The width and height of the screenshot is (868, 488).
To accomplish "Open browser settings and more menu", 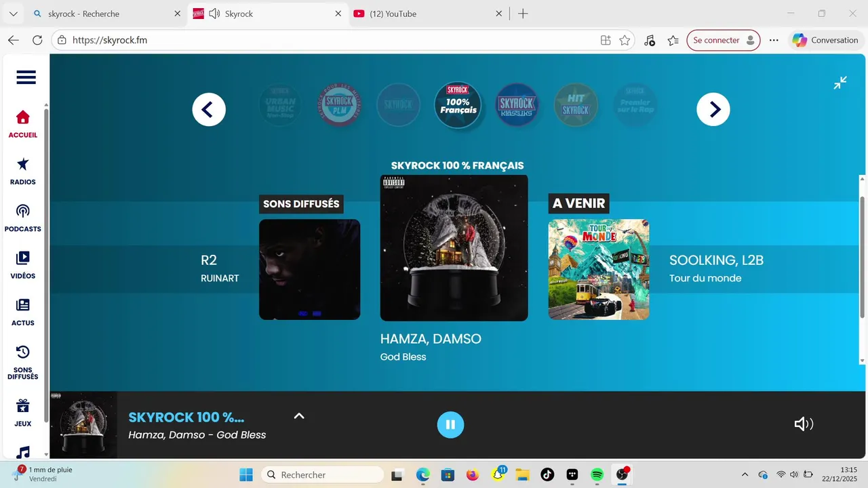I will point(774,40).
